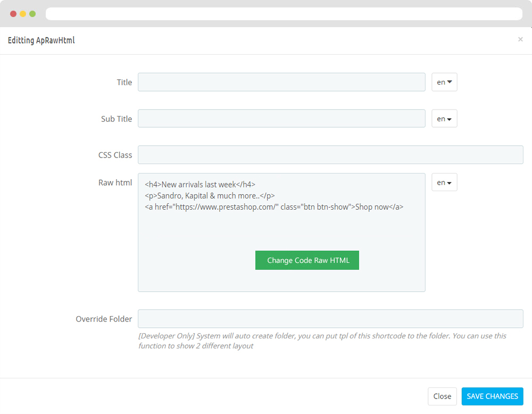Viewport: 532px width, 414px height.
Task: Click the 'Sandro, Kapital & much more' line
Action: point(210,196)
